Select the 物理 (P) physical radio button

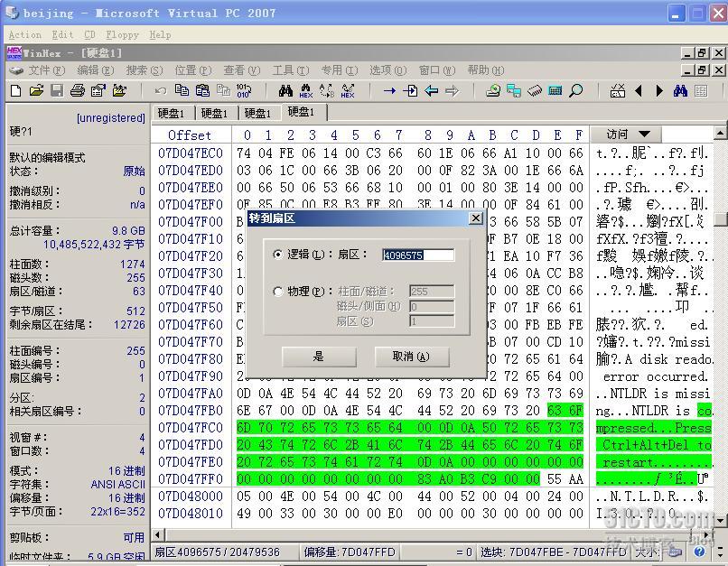(277, 292)
